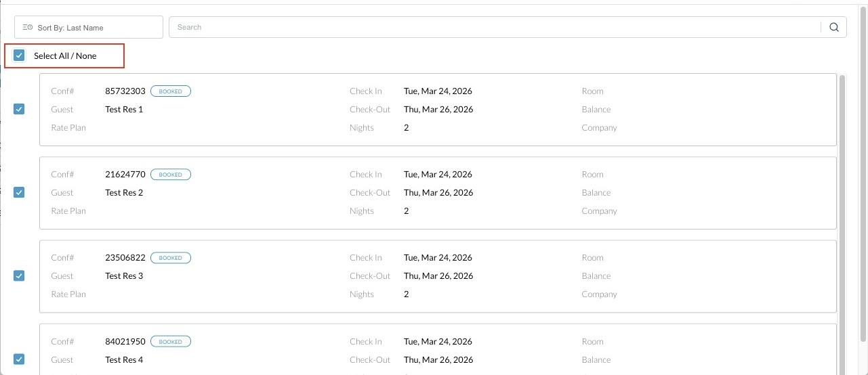Image resolution: width=868 pixels, height=375 pixels.
Task: Open confirmation number 21624770
Action: (125, 175)
